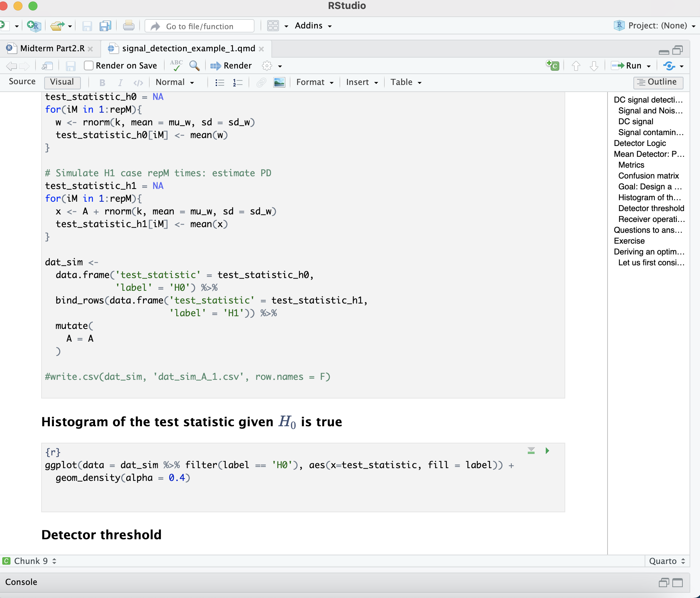Run the ggplot code chunk
Image resolution: width=700 pixels, height=598 pixels.
(547, 451)
